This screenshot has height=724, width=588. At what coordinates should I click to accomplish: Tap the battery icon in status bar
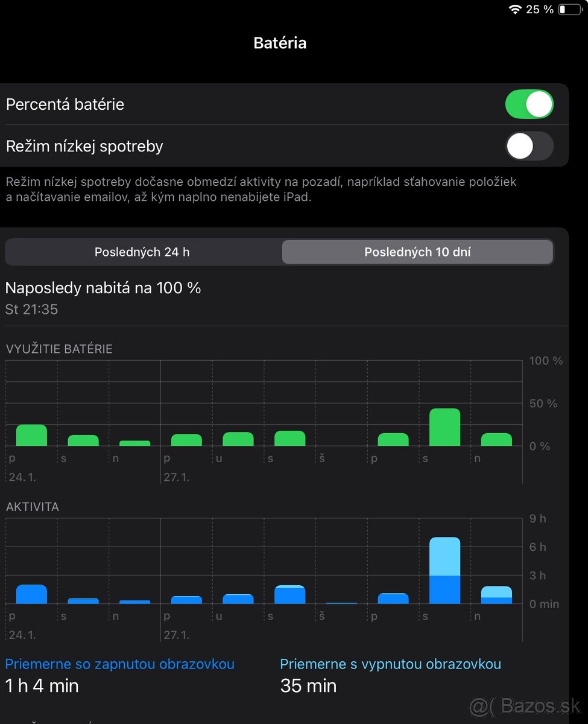click(570, 10)
